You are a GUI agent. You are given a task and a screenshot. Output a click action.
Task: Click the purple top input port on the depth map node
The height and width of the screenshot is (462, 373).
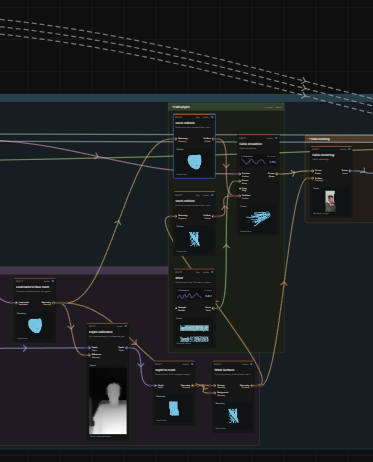pyautogui.click(x=89, y=348)
